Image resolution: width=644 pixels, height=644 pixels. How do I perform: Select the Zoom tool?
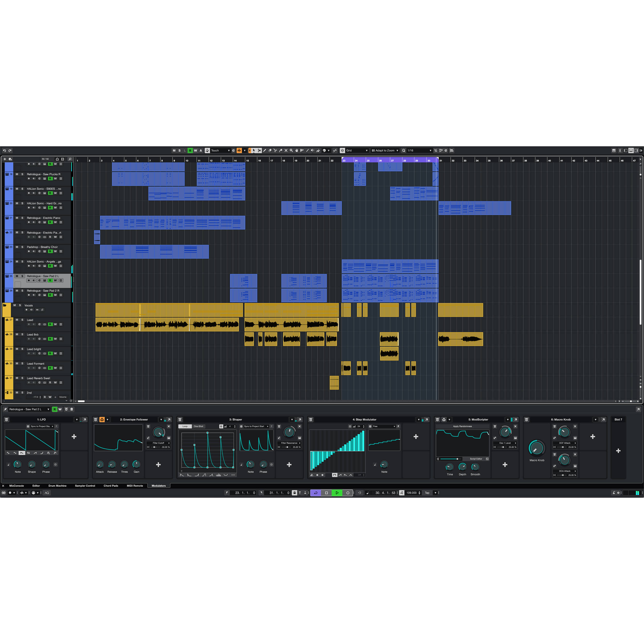(x=292, y=150)
